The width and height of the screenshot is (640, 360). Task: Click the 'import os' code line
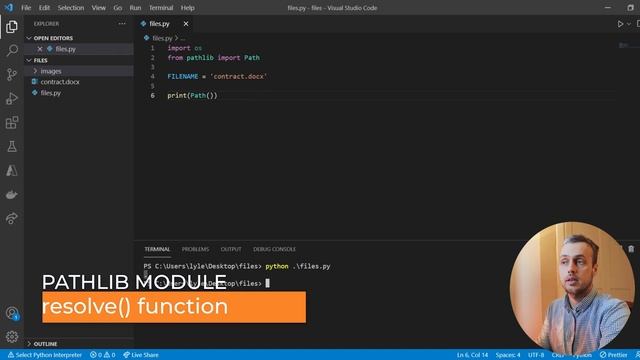[x=184, y=48]
